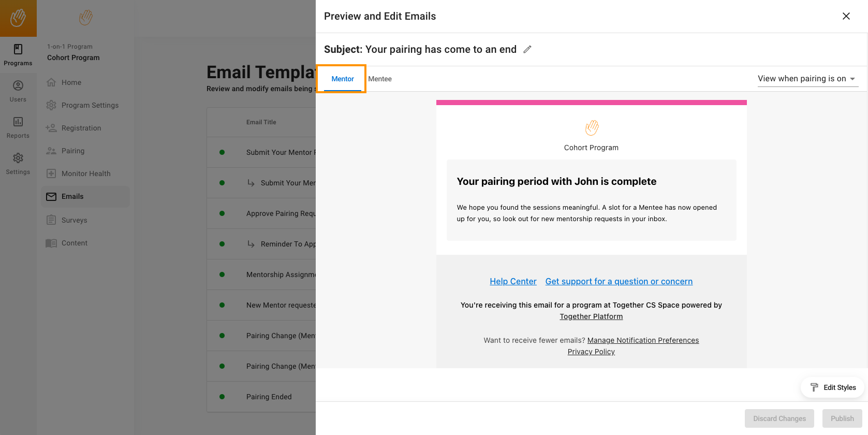This screenshot has height=435, width=868.
Task: Open Programs in left sidebar
Action: pos(18,54)
